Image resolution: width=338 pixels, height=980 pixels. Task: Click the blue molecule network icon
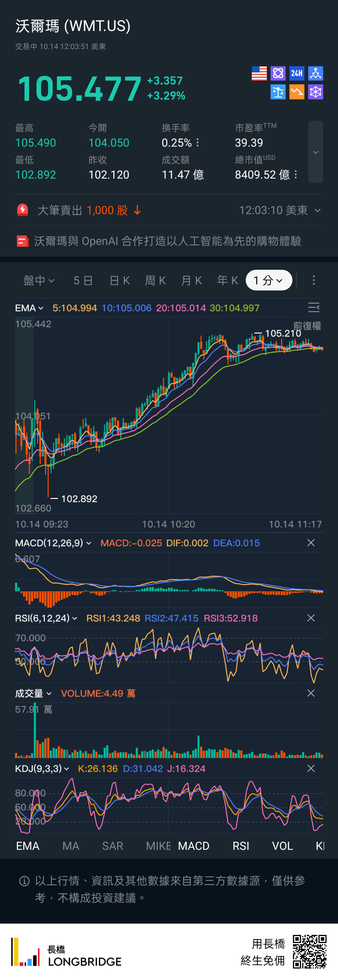coord(315,74)
